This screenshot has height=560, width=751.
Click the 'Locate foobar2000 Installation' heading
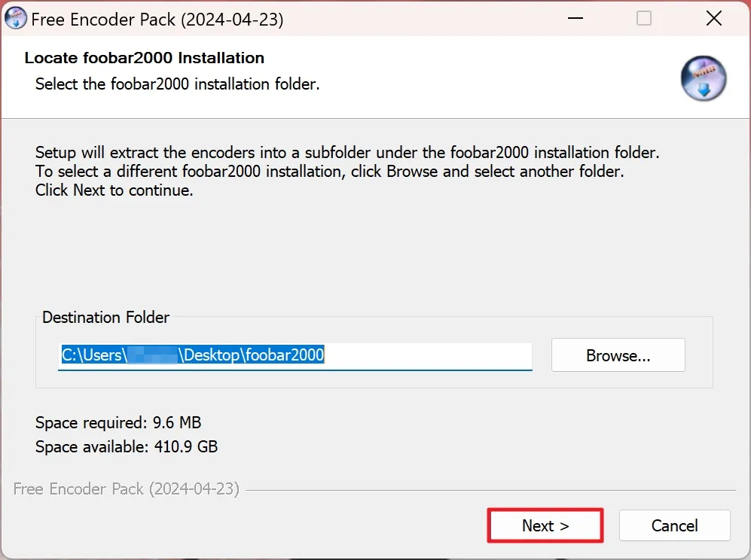144,58
